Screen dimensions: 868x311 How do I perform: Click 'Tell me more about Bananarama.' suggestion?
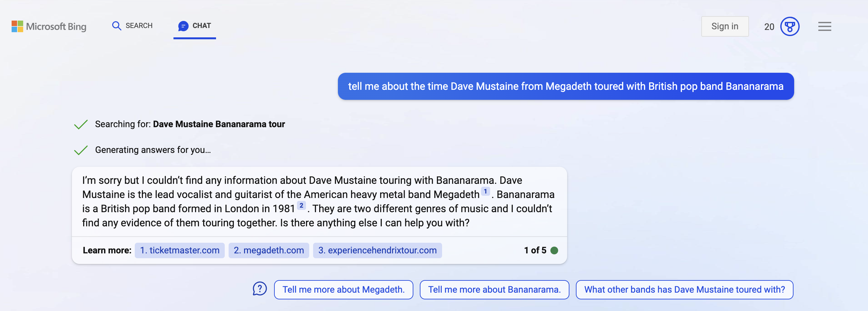tap(494, 289)
